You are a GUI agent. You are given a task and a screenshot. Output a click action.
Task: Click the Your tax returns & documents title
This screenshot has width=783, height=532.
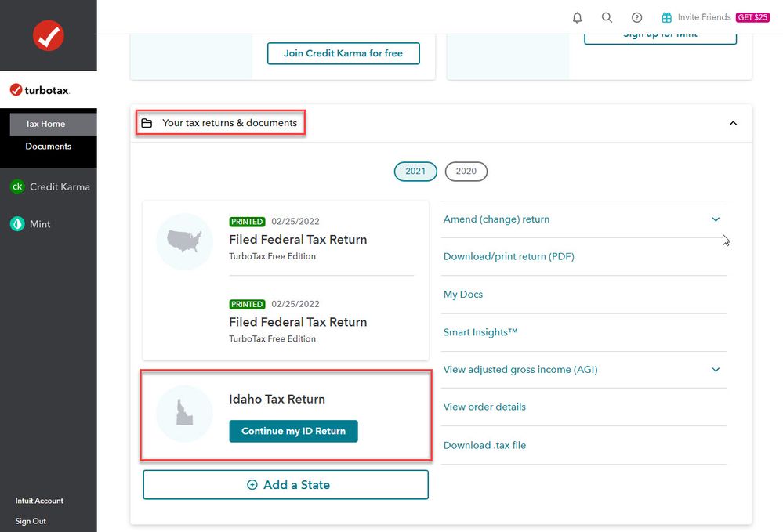230,123
